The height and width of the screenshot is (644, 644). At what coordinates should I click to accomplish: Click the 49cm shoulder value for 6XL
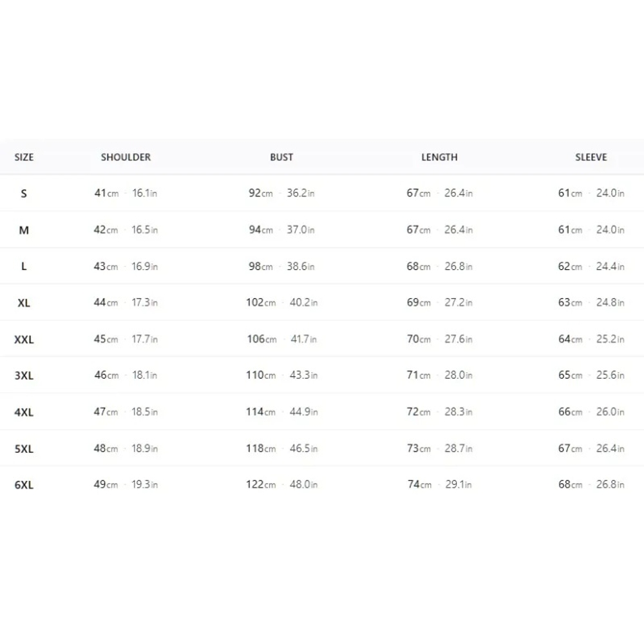(106, 485)
